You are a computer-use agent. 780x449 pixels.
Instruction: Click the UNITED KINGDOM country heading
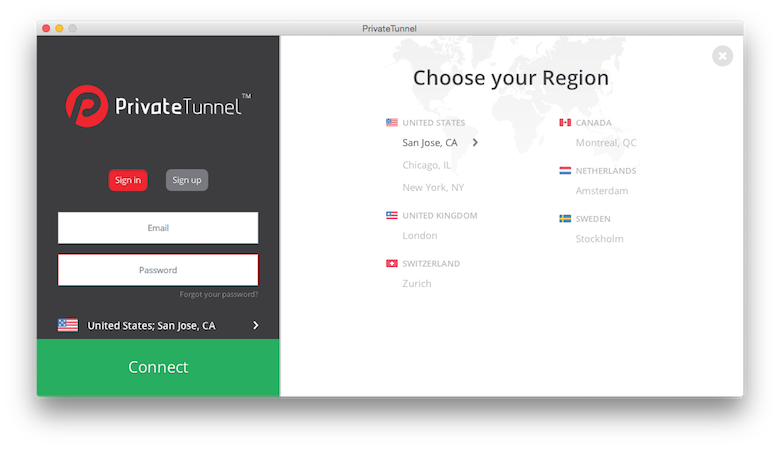click(440, 216)
